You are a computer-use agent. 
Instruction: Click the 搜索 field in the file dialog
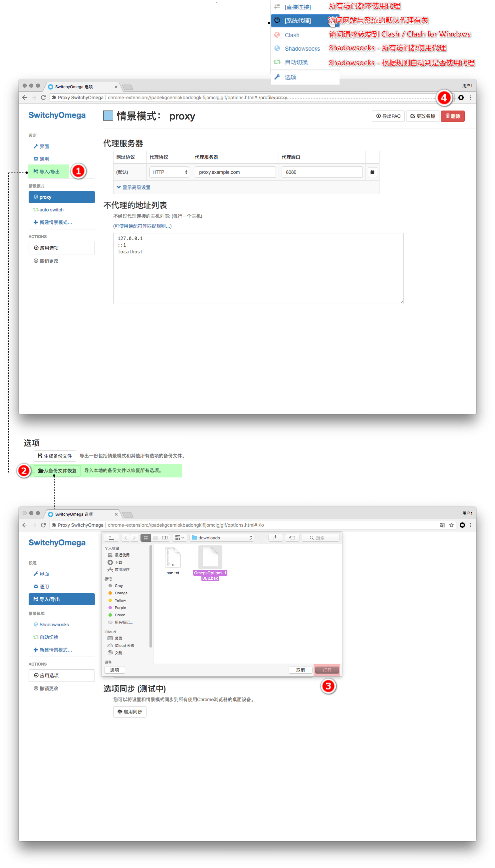(x=320, y=537)
